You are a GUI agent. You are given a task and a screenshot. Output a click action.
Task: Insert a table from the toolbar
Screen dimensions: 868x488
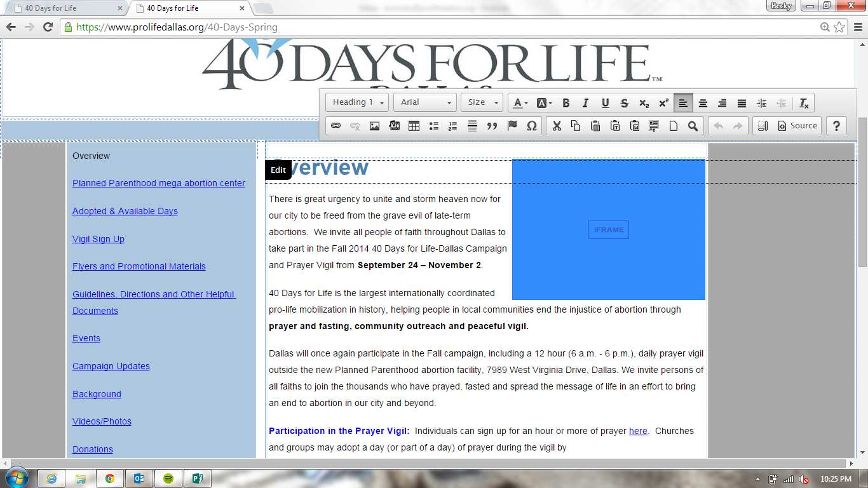click(414, 126)
